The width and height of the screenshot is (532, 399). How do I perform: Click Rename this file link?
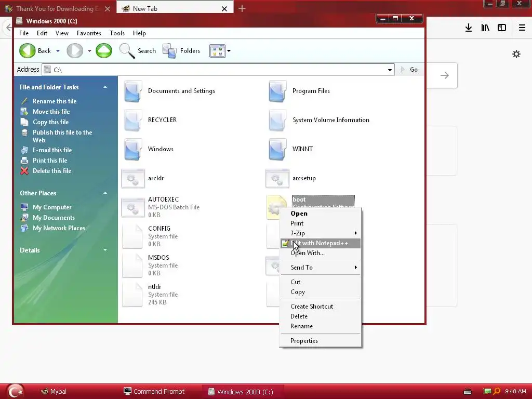pos(55,101)
